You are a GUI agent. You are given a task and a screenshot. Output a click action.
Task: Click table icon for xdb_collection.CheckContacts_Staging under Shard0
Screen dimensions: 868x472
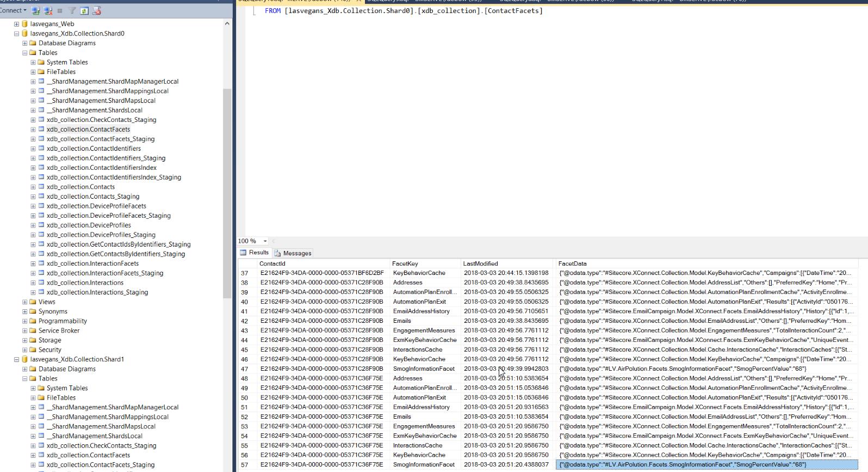click(41, 120)
